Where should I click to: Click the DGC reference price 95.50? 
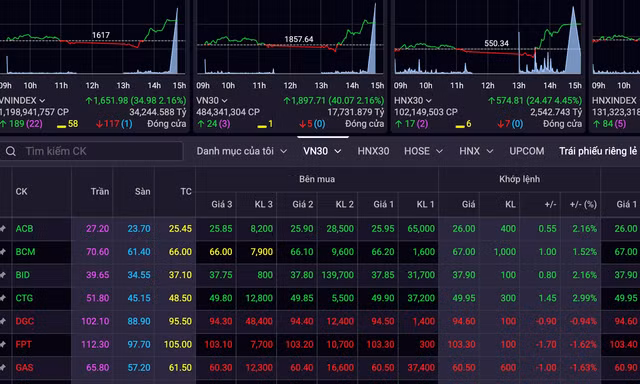point(180,322)
